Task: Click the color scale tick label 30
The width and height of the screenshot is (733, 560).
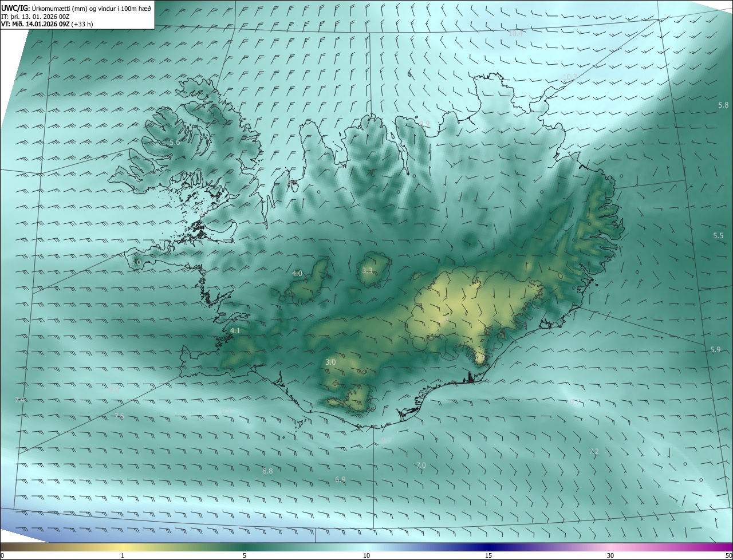Action: 610,555
